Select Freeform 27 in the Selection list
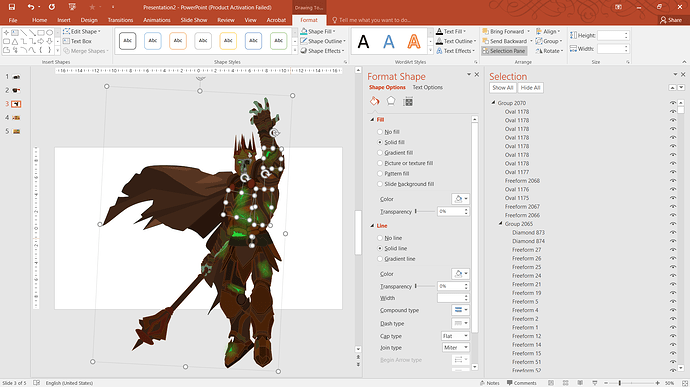Viewport: 690px width, 387px height. 526,250
